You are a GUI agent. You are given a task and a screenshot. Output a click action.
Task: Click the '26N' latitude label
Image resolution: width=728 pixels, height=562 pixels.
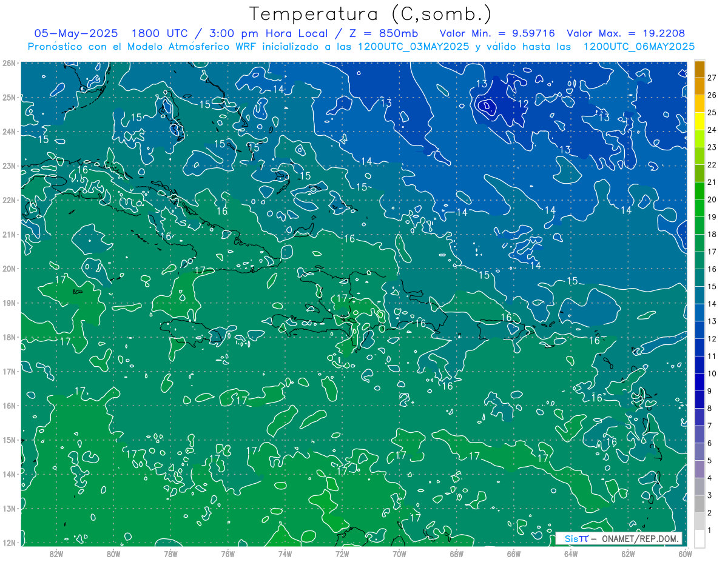click(x=9, y=63)
